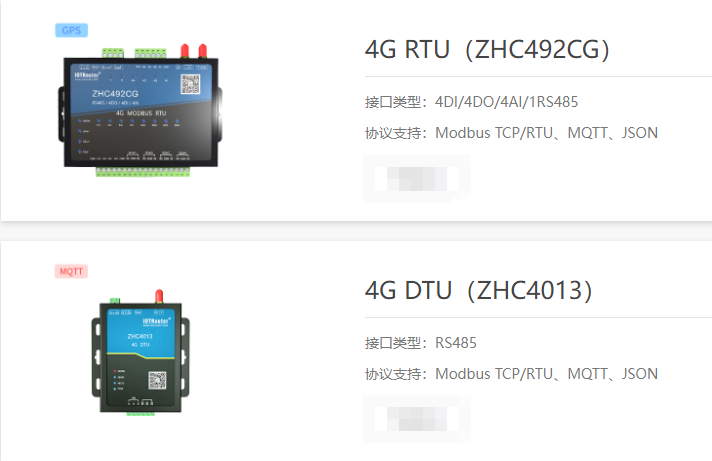Click the red antenna connector atop ZHC4013

pyautogui.click(x=159, y=296)
